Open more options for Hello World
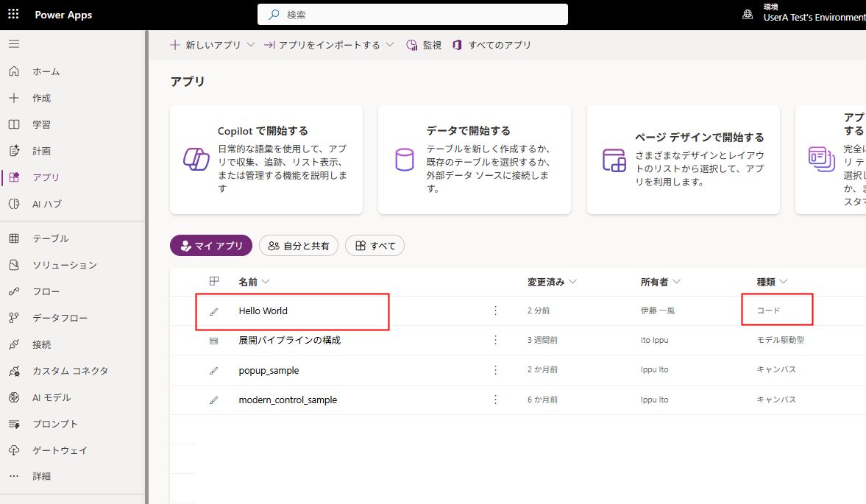 pyautogui.click(x=495, y=310)
